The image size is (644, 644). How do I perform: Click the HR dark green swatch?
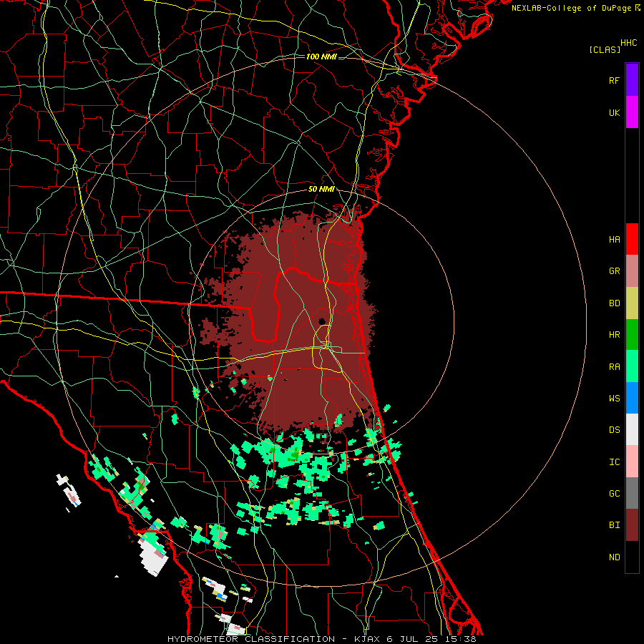pos(632,335)
